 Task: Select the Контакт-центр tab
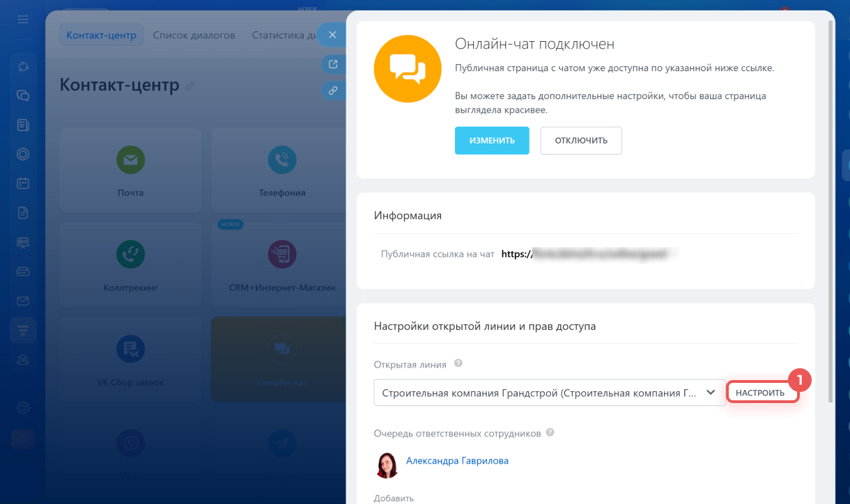(x=101, y=35)
